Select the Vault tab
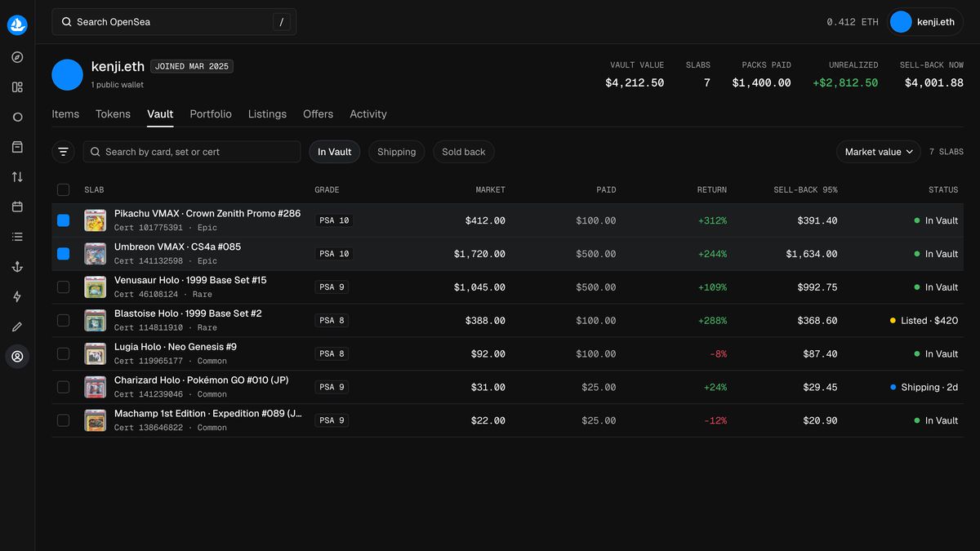 point(160,114)
